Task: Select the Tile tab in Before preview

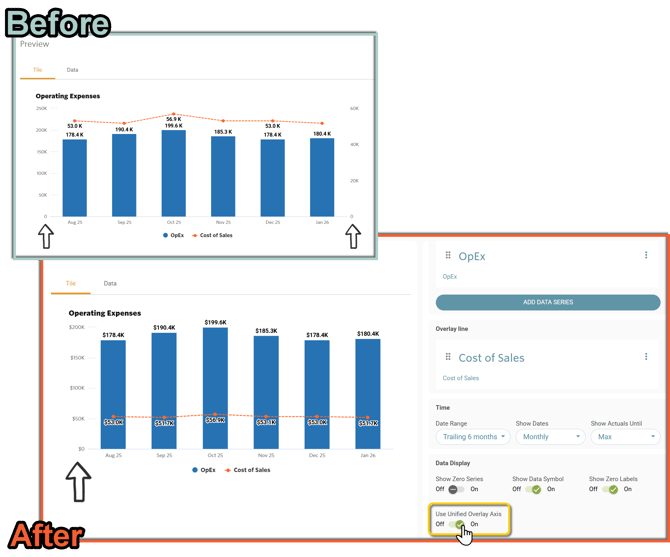Action: coord(38,70)
